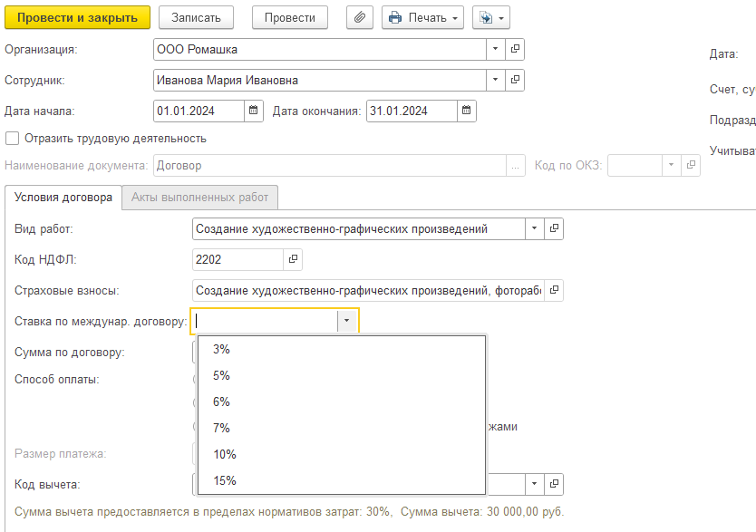Click Провести и закрыть button
The image size is (756, 532).
point(78,18)
